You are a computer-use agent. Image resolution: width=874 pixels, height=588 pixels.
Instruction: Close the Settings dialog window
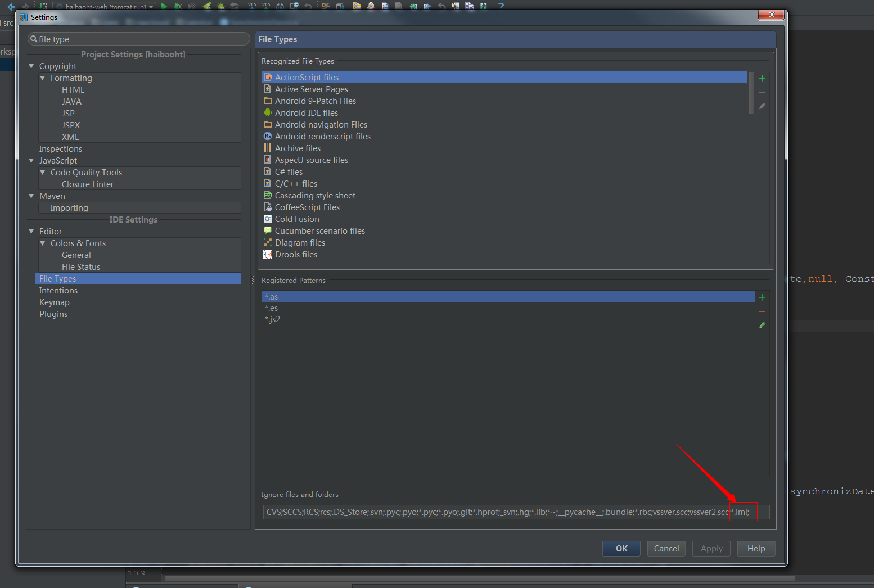coord(772,15)
